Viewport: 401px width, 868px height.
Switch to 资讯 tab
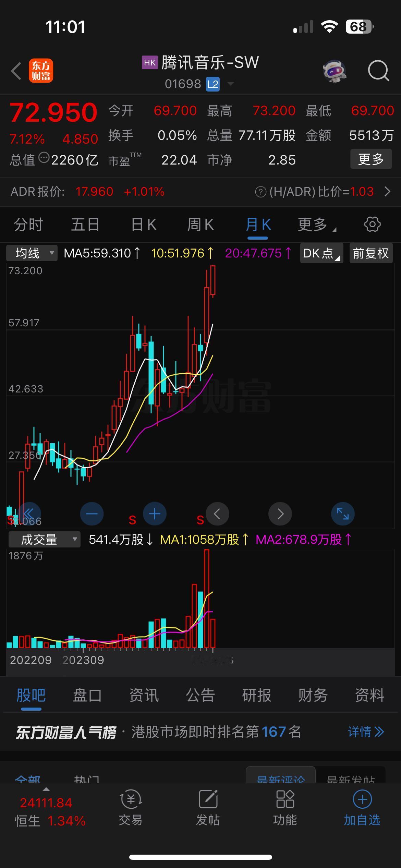pos(144,695)
